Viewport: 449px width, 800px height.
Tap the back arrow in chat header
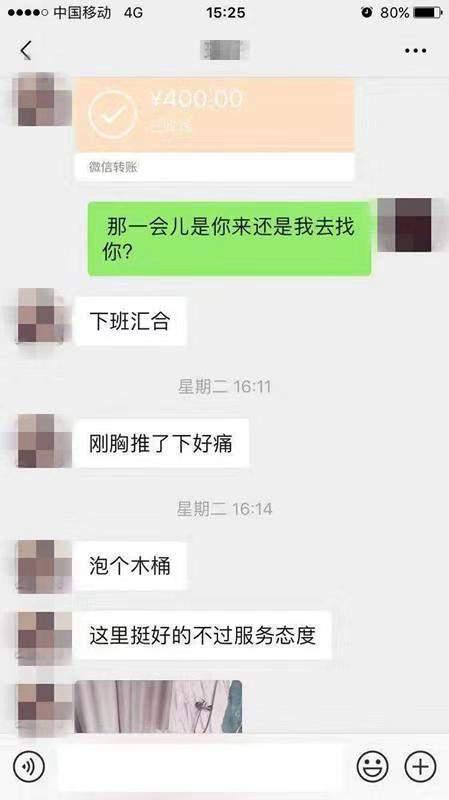[x=26, y=50]
